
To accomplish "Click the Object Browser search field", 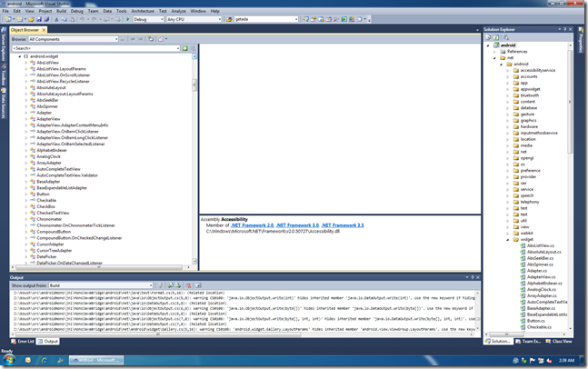I will [96, 48].
